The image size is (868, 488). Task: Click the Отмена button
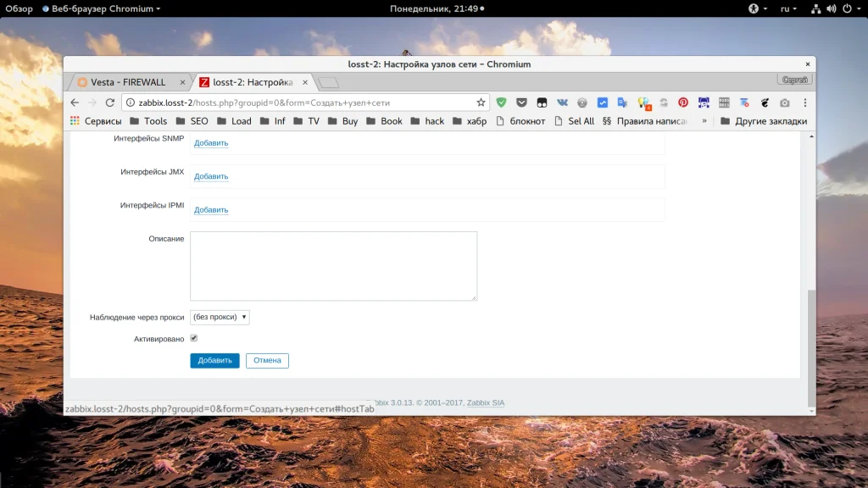[267, 360]
